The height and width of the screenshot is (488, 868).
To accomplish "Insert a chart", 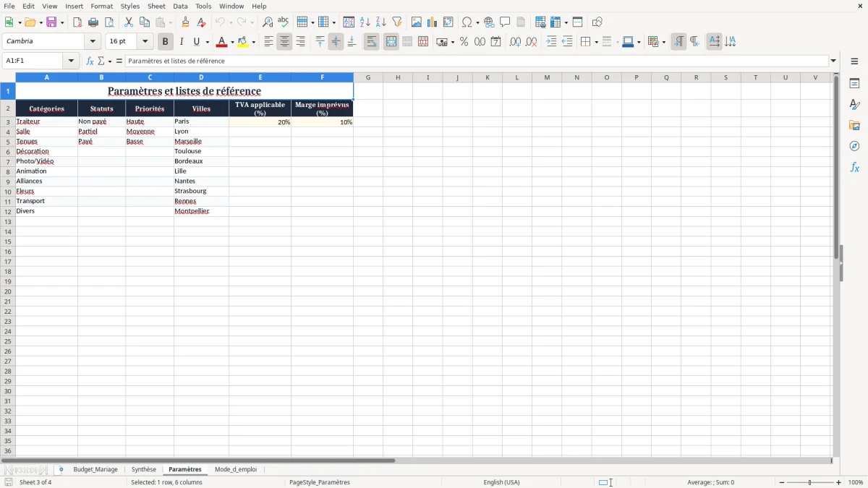I will pyautogui.click(x=433, y=22).
